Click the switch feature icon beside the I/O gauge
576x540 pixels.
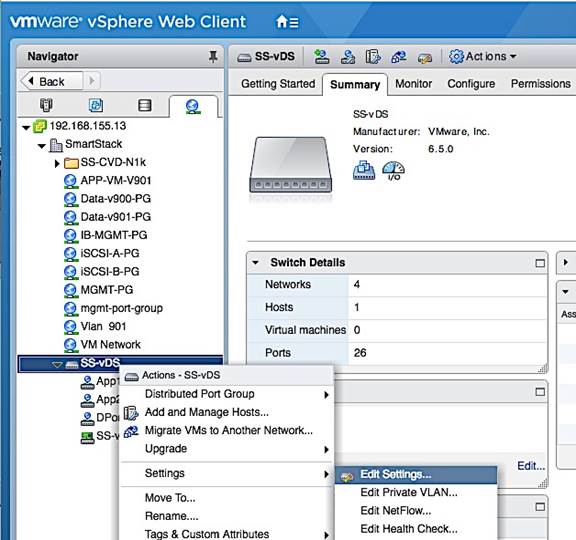click(x=364, y=170)
